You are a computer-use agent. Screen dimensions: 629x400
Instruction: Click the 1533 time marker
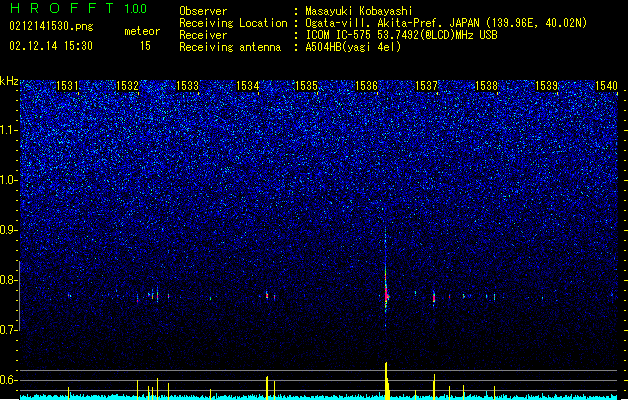(x=187, y=85)
